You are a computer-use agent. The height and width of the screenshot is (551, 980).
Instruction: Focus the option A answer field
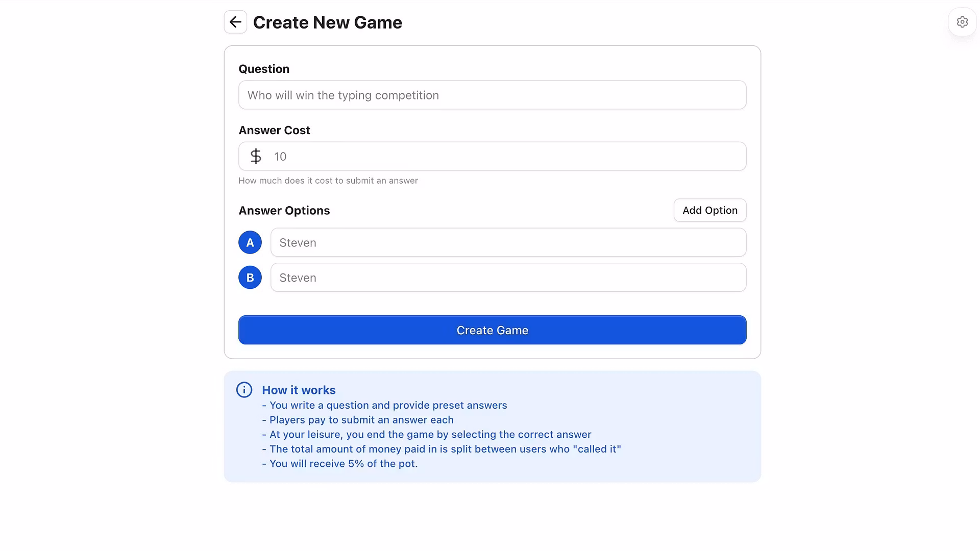point(508,242)
